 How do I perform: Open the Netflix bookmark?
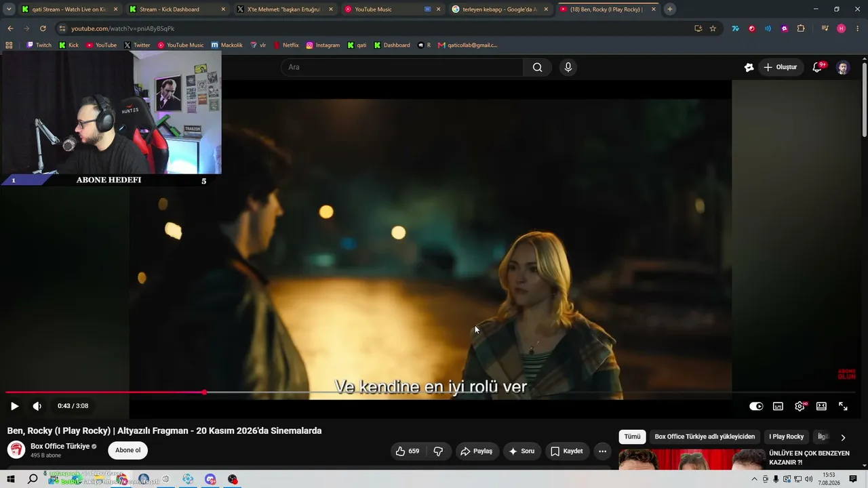286,45
